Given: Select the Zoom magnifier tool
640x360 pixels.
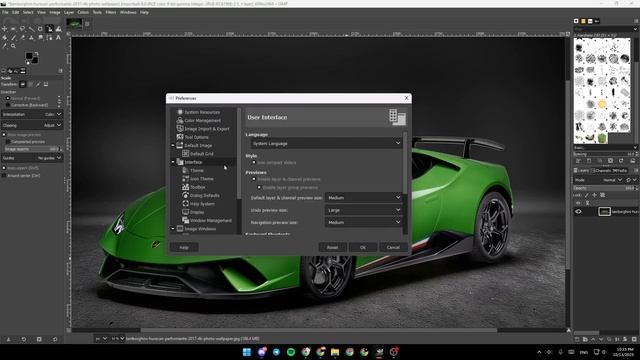Looking at the screenshot, I should pos(13,46).
